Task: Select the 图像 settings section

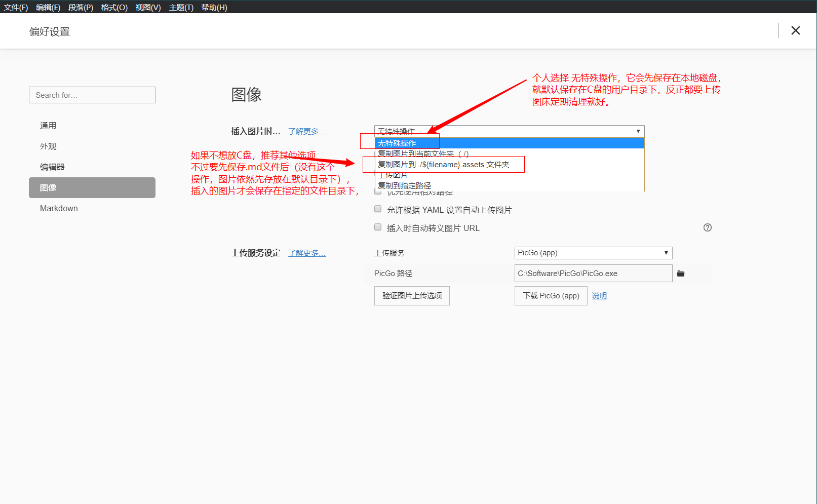Action: [92, 187]
